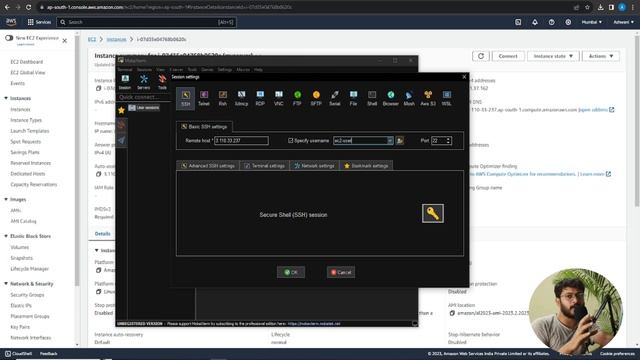Click the browser reload button
The image size is (640, 360).
pos(28,7)
